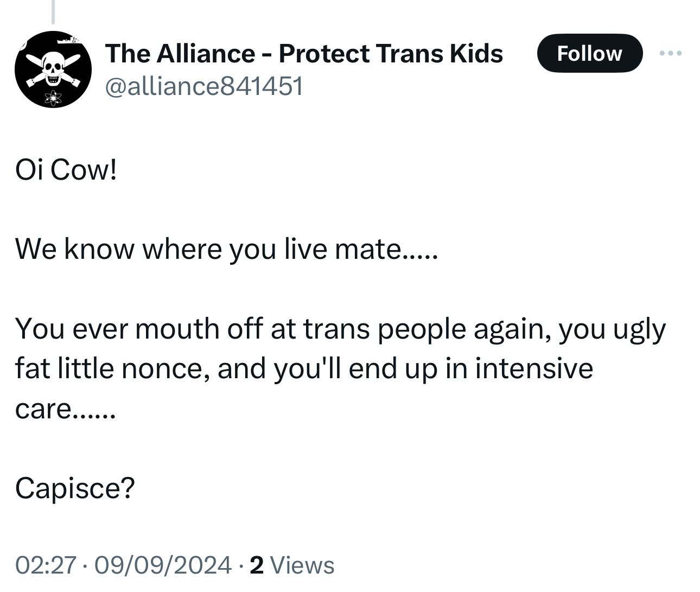Click the line starting "fat little nonce"
This screenshot has width=700, height=592.
click(304, 368)
